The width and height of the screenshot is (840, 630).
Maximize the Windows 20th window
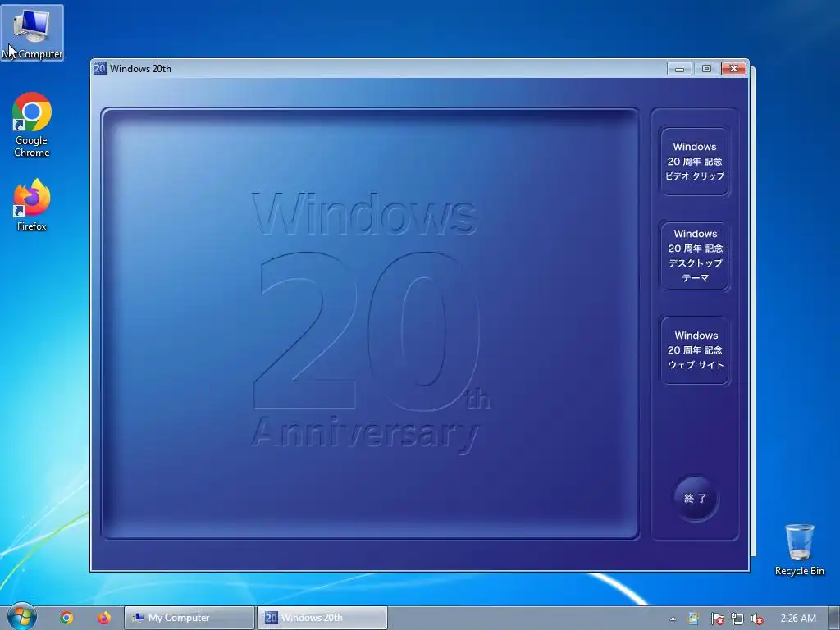706,69
